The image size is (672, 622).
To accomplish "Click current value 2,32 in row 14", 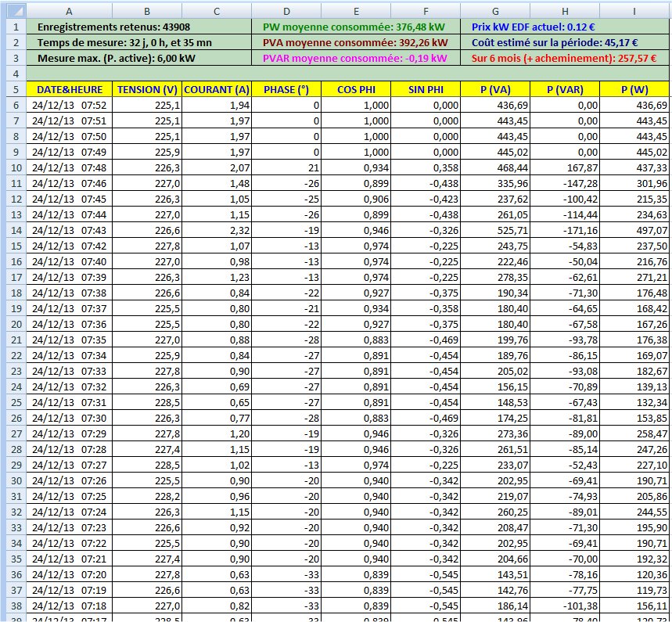I will (x=217, y=230).
